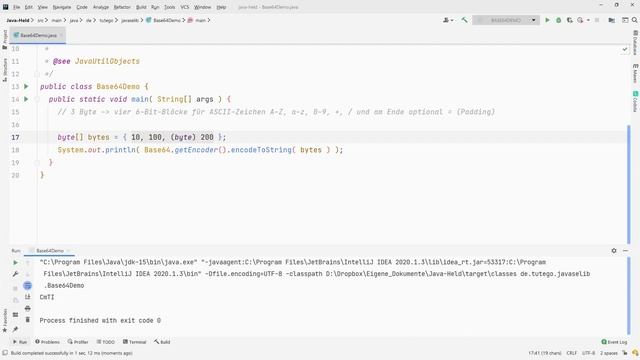640x360 pixels.
Task: Print the Run console output
Action: click(x=27, y=308)
